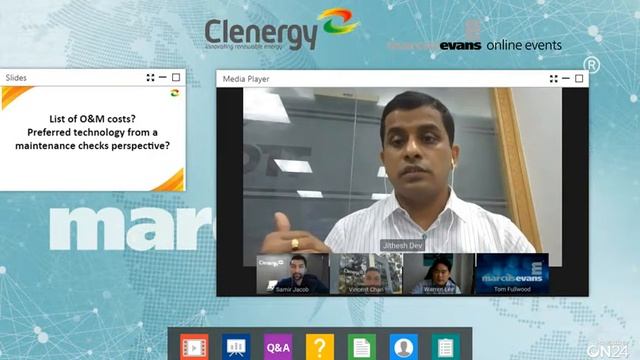
Task: Click the 'maintenance checks perspective?' slide line
Action: [92, 146]
